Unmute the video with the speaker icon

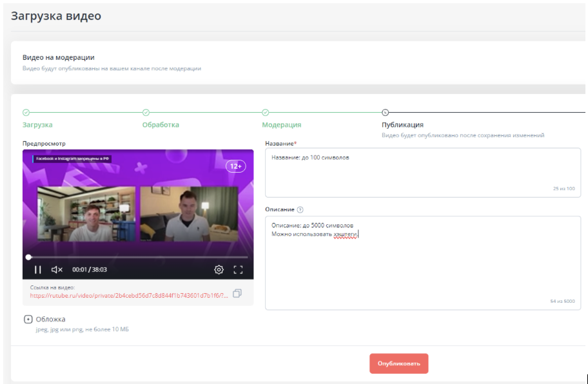[x=57, y=269]
